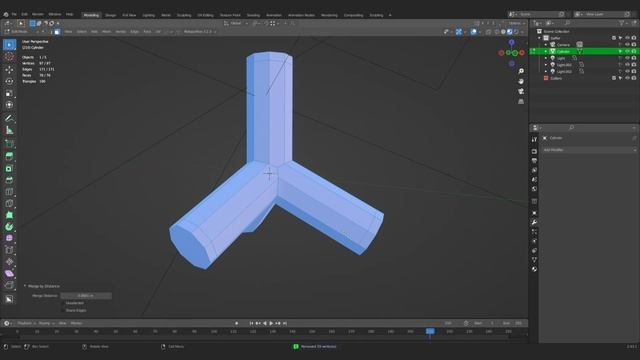This screenshot has width=640, height=360.
Task: Select the Annotate pencil tool
Action: click(x=9, y=118)
